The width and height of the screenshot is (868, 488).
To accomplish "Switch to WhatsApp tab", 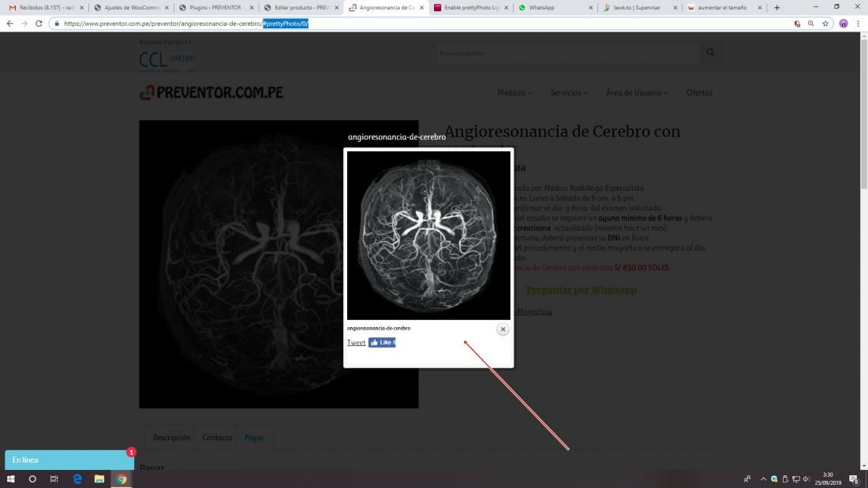I will coord(556,8).
